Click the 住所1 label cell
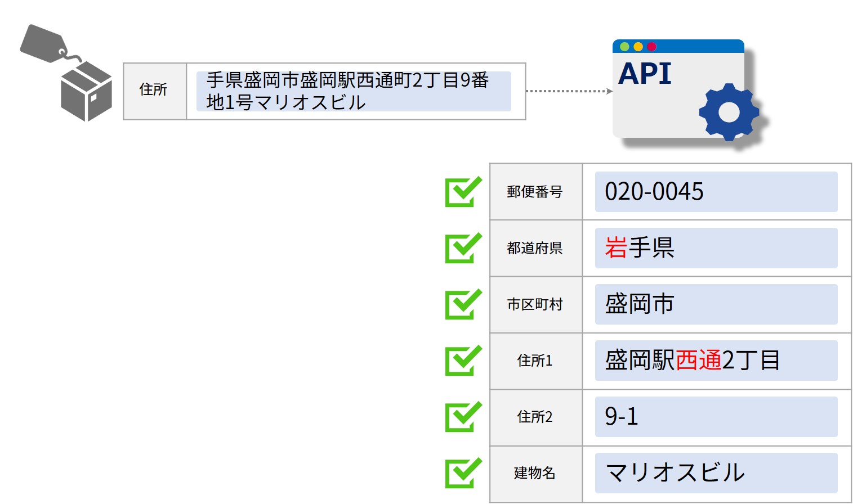 point(536,361)
